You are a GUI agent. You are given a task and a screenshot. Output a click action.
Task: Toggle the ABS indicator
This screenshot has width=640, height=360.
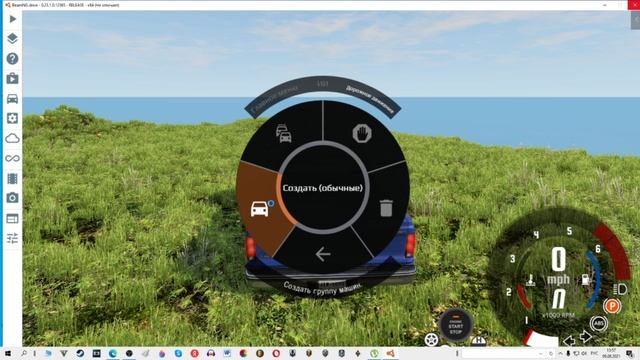[599, 324]
